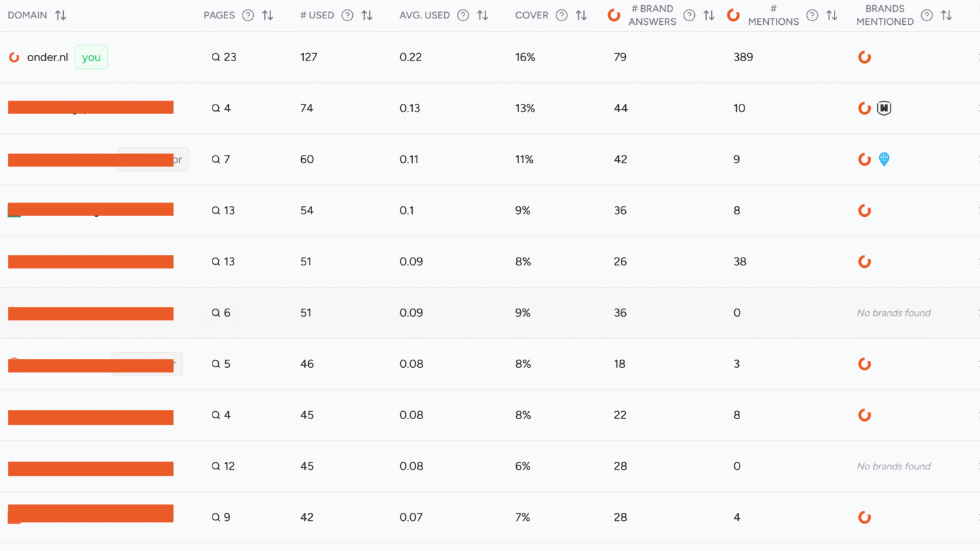View the 23 pages for onder.nl
980x551 pixels.
pyautogui.click(x=224, y=57)
